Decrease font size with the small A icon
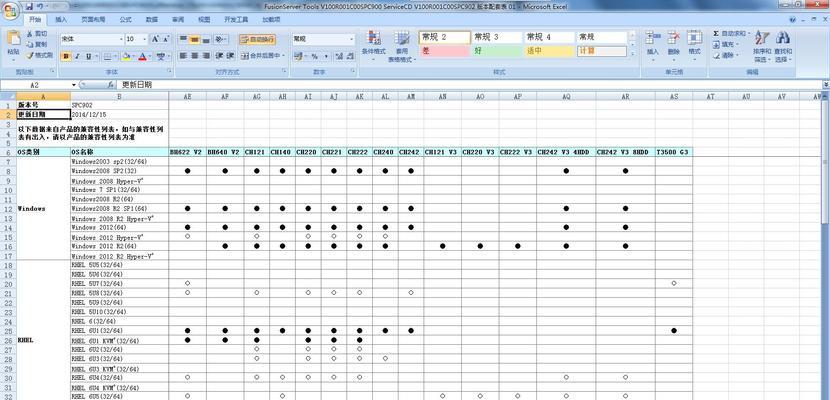830x400 pixels. click(x=166, y=39)
